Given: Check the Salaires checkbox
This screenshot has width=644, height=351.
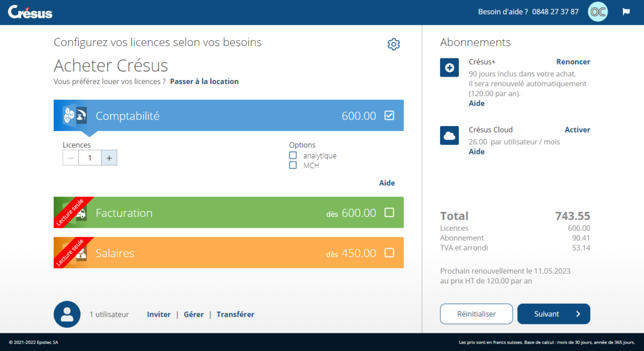Looking at the screenshot, I should coord(390,252).
